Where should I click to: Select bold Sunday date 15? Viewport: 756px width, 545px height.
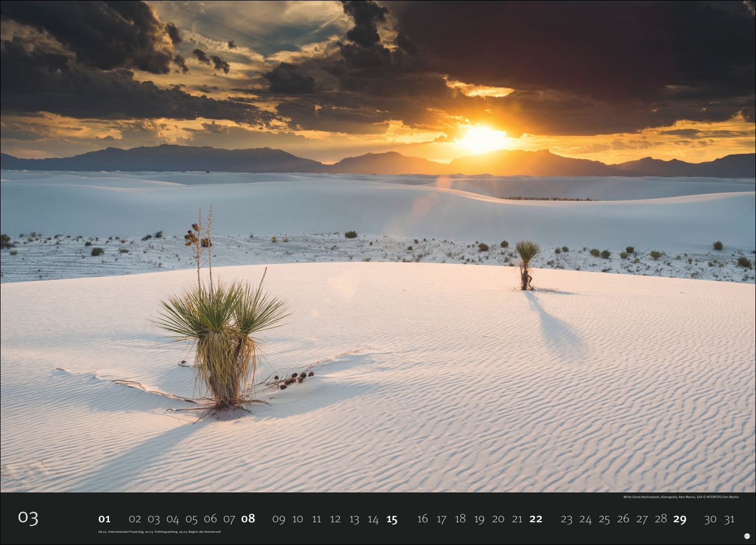(392, 519)
